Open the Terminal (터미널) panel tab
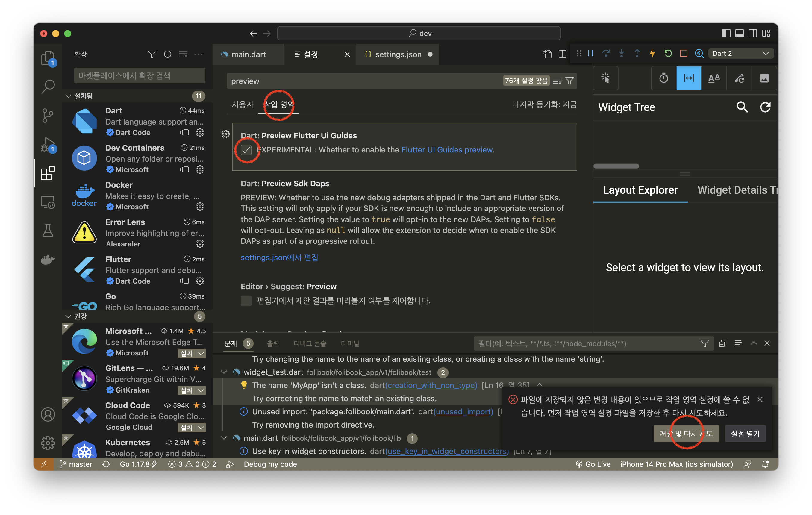Screen dimensions: 812x515 350,343
